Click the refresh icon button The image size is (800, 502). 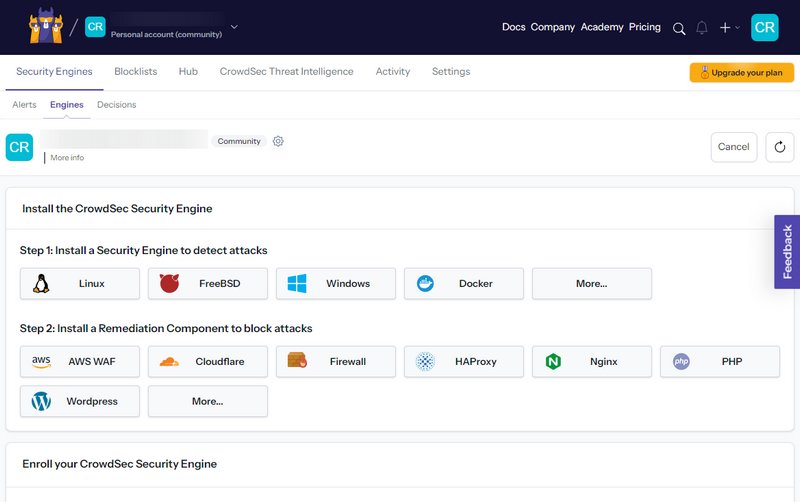click(780, 146)
